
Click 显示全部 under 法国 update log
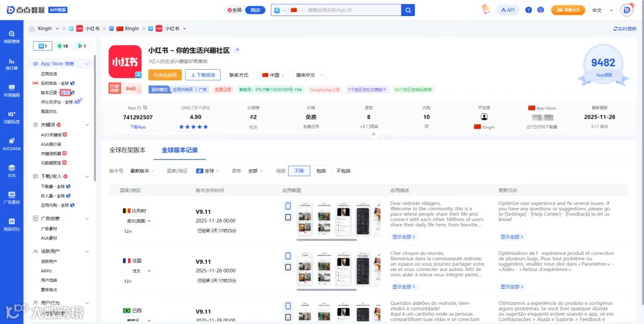(x=512, y=286)
